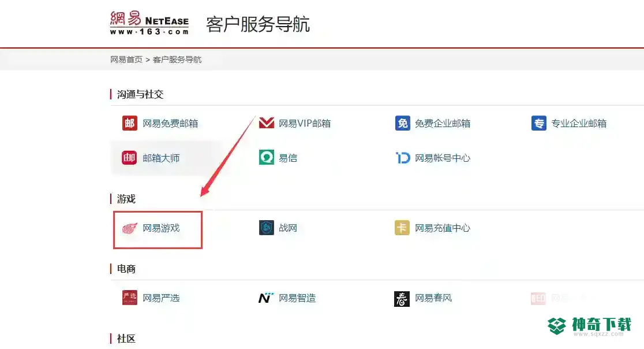Click the blue ID account icon
644x349 pixels.
[403, 158]
